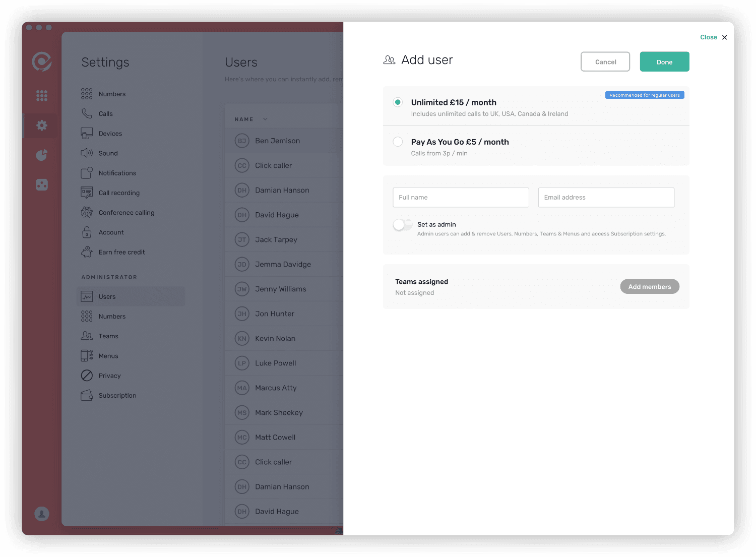Click the app logo in the left sidebar

(x=42, y=61)
